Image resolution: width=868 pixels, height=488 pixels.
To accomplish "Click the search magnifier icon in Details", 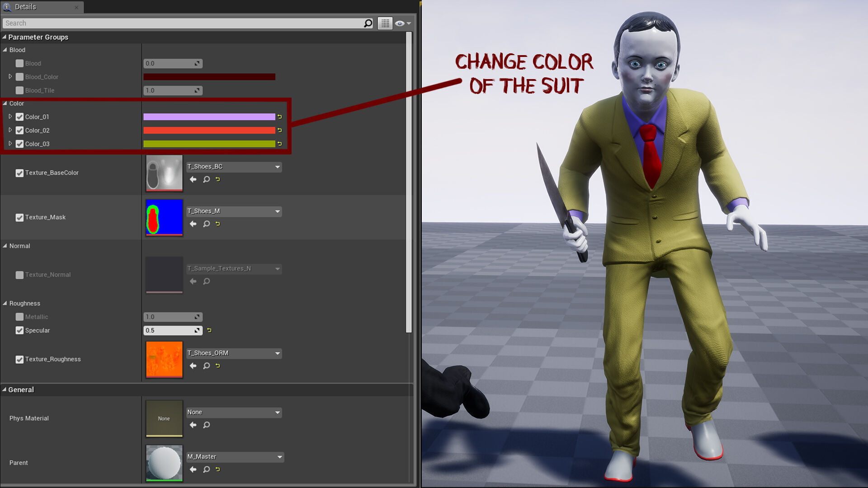I will (368, 23).
